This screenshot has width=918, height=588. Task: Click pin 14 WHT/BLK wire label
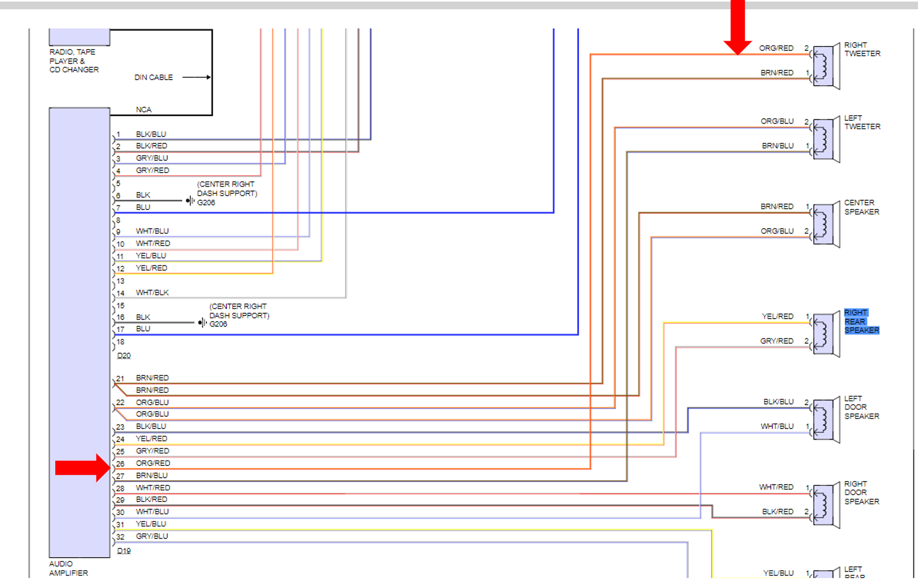(152, 292)
